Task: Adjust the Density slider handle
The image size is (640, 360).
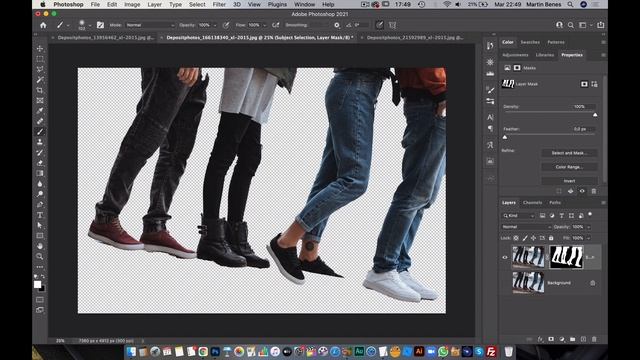Action: pos(595,115)
